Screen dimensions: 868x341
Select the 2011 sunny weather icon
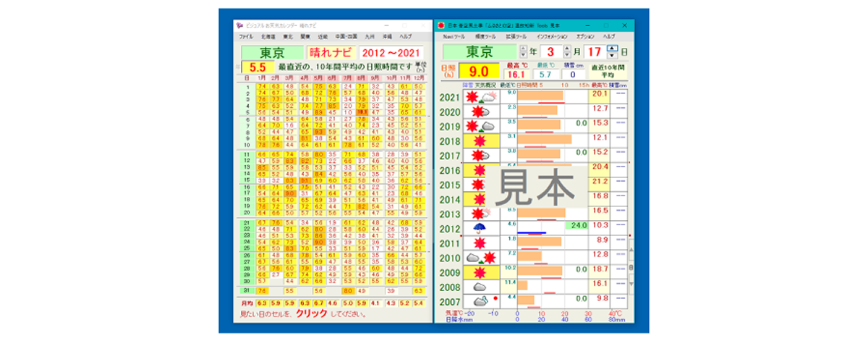[479, 242]
